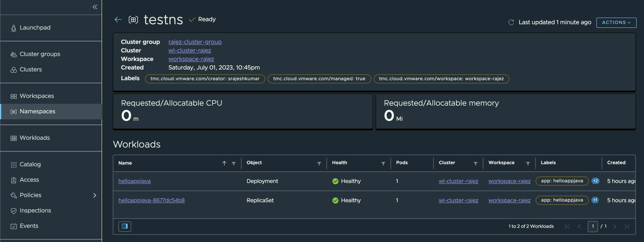Sort workloads by Name ascending arrow
Screen dimensions: 644x242
coord(224,164)
